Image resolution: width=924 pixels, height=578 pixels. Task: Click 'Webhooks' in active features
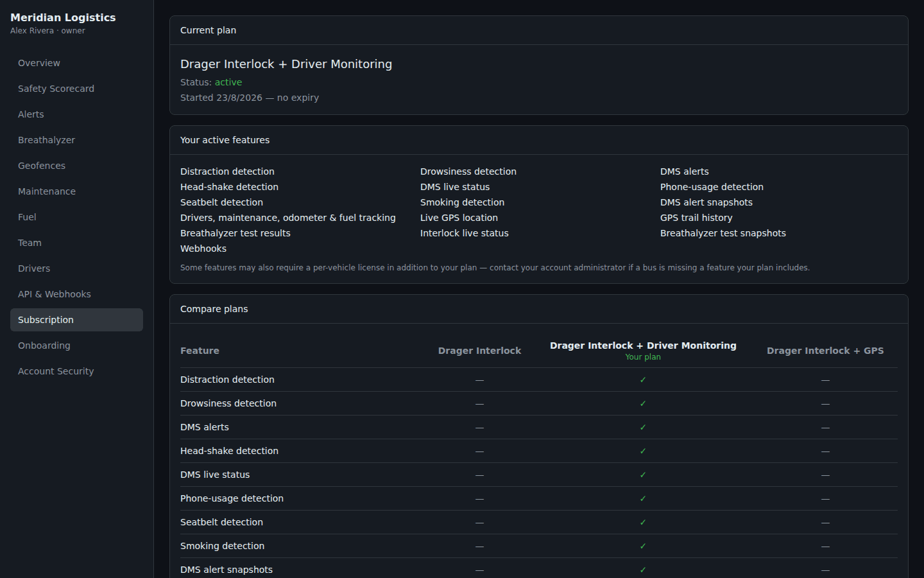203,249
